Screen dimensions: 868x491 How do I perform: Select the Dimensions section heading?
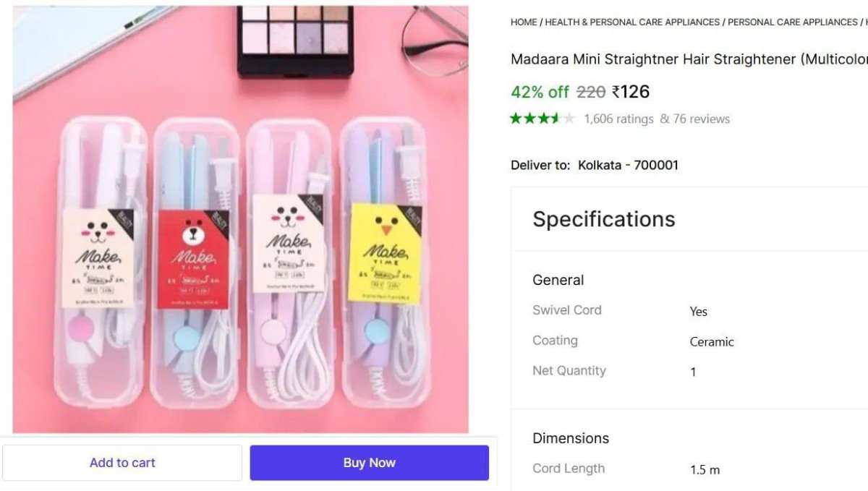coord(571,438)
